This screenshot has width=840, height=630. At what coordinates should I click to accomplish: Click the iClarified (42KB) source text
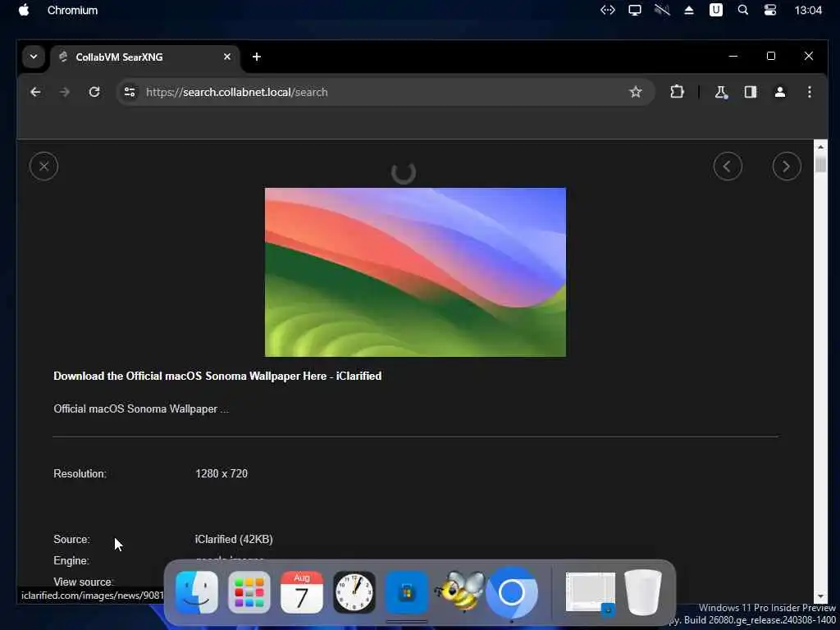coord(234,539)
